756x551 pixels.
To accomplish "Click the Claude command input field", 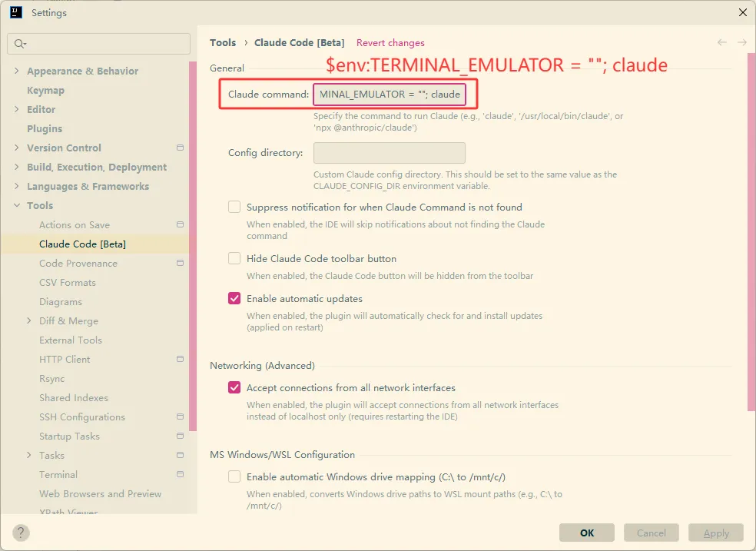I will [390, 94].
